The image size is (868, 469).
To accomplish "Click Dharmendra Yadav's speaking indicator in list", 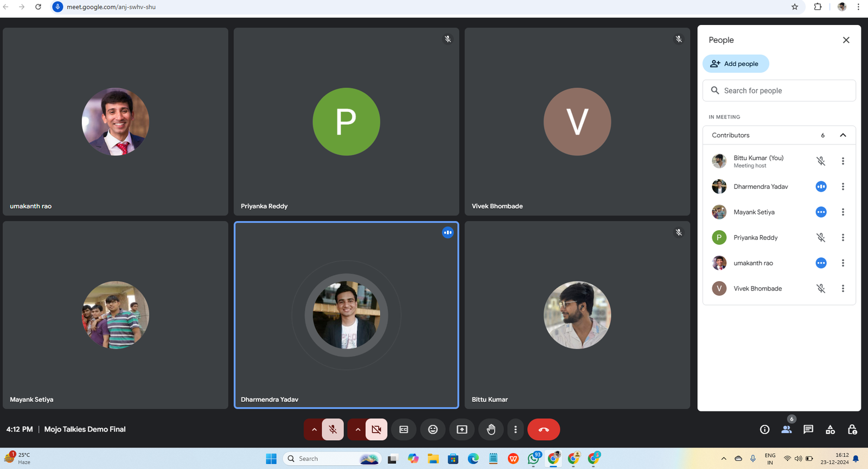I will pos(821,187).
